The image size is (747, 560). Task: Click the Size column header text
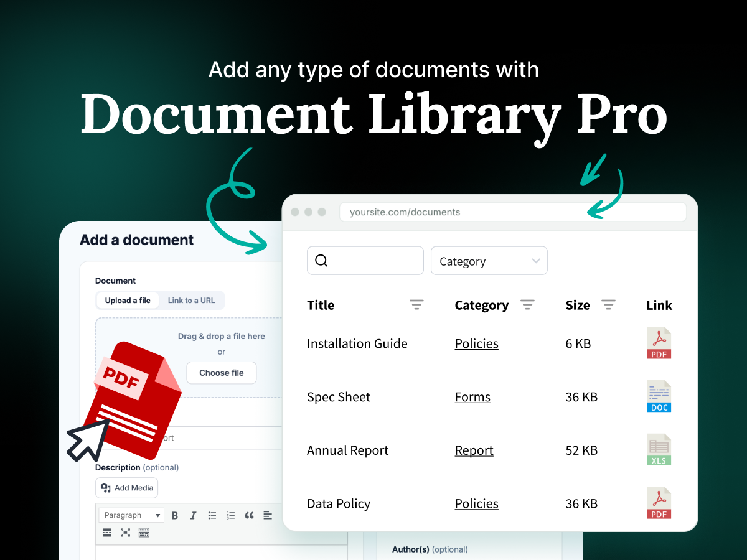(578, 305)
